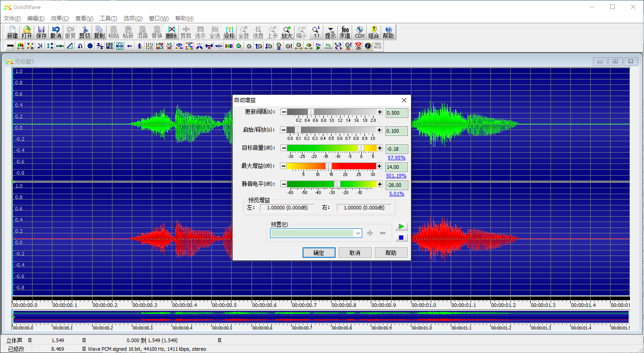The image size is (644, 353).
Task: Decrease 启始/释放 with its minus button
Action: click(x=284, y=130)
